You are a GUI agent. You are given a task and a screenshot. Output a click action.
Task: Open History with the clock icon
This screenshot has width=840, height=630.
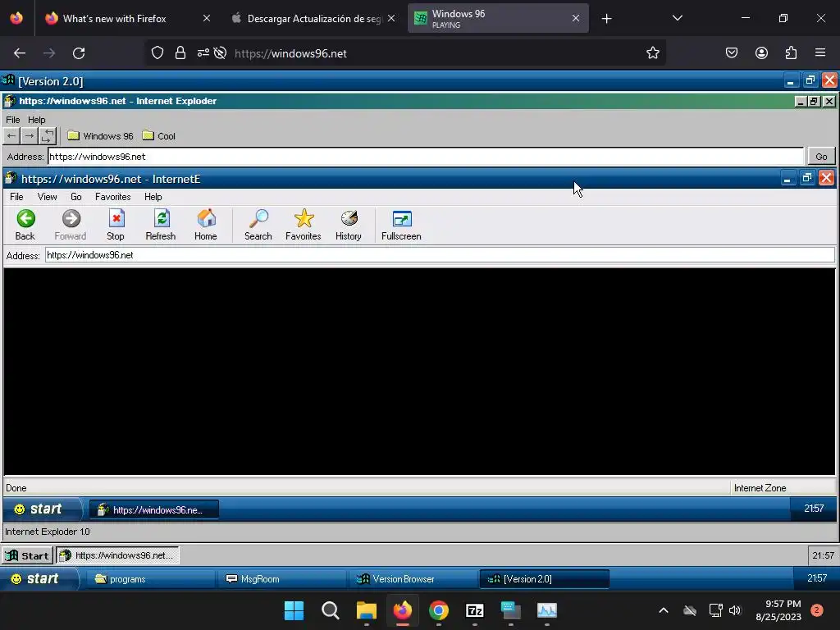point(349,218)
